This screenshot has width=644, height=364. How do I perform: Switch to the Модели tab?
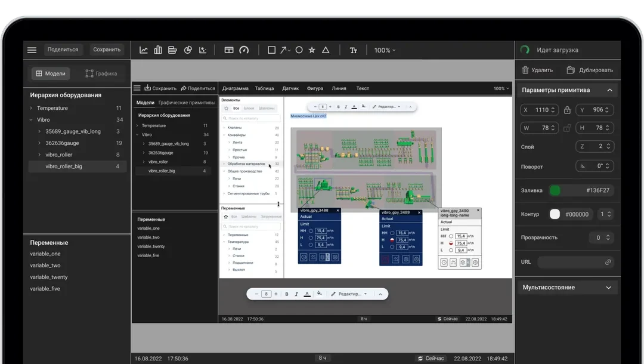click(51, 73)
